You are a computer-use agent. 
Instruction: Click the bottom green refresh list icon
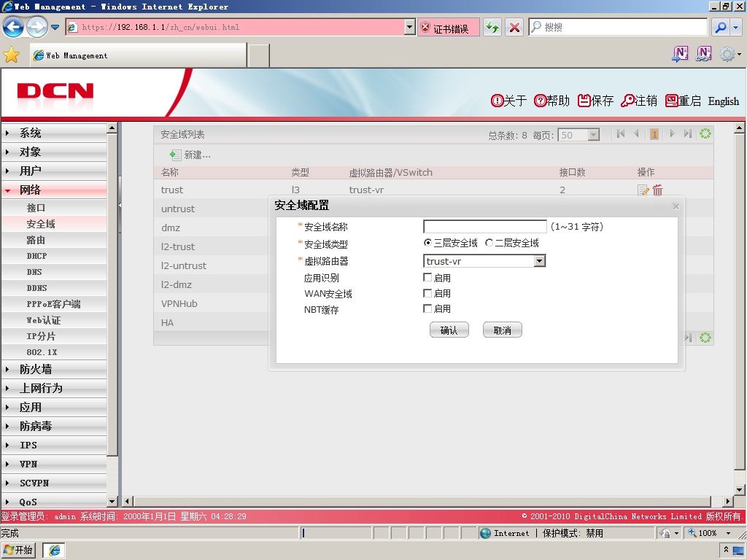pyautogui.click(x=705, y=338)
